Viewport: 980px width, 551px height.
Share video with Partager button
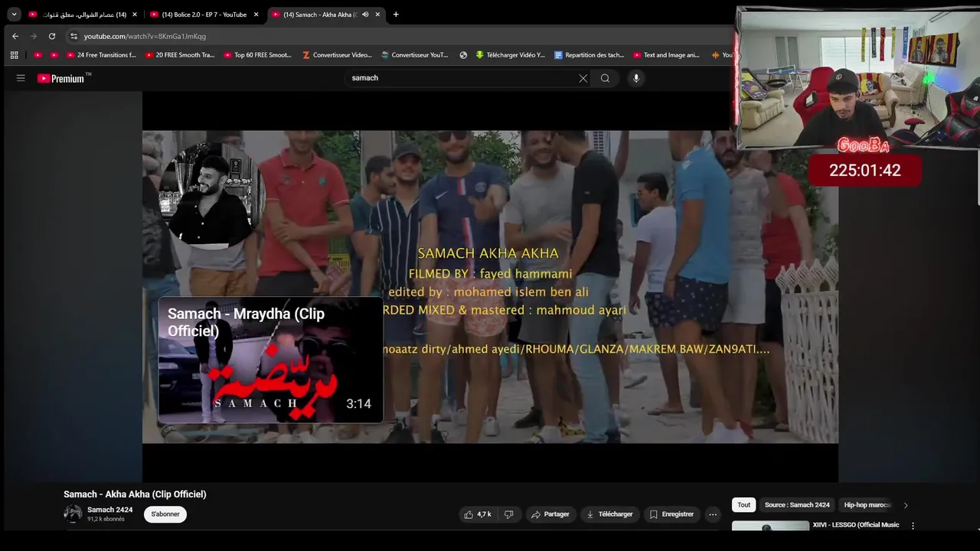click(x=550, y=514)
